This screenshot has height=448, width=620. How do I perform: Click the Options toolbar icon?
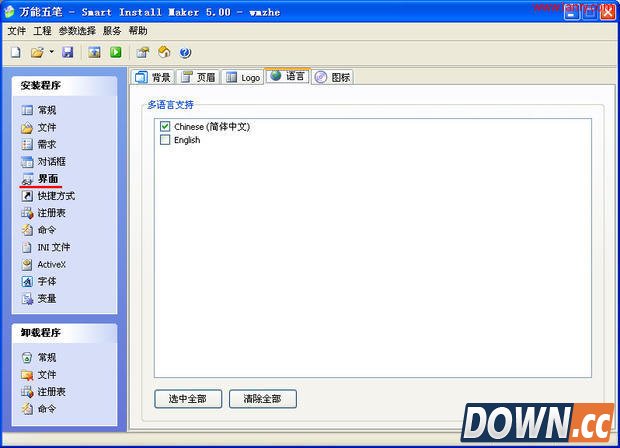(143, 52)
